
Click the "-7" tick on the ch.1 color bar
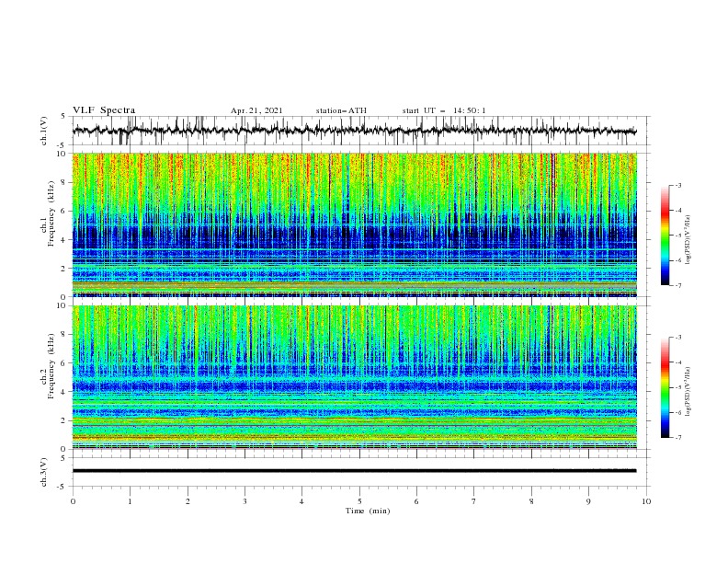[677, 285]
